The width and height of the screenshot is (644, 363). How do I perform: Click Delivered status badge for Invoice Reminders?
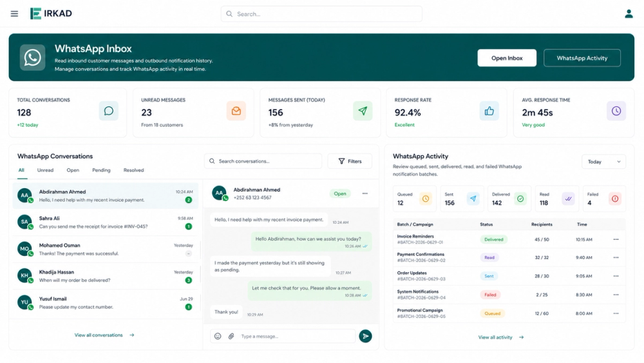[494, 239]
